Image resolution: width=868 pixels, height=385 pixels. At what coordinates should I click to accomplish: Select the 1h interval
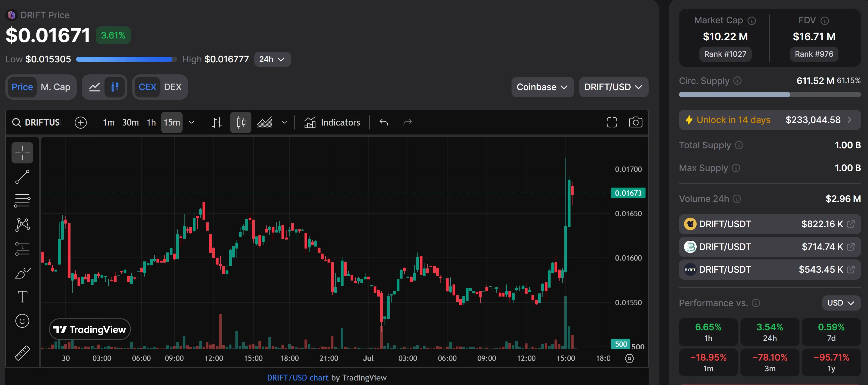click(151, 122)
